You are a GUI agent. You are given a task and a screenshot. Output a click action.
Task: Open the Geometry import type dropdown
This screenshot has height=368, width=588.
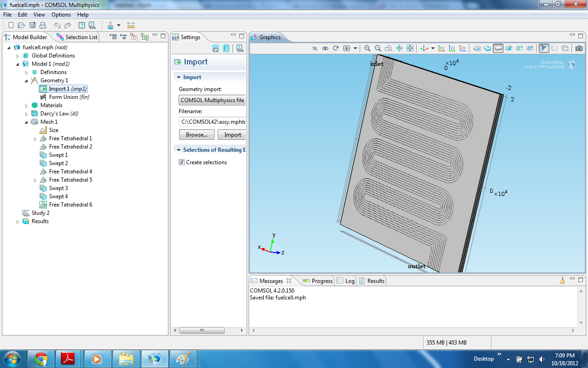[x=212, y=100]
